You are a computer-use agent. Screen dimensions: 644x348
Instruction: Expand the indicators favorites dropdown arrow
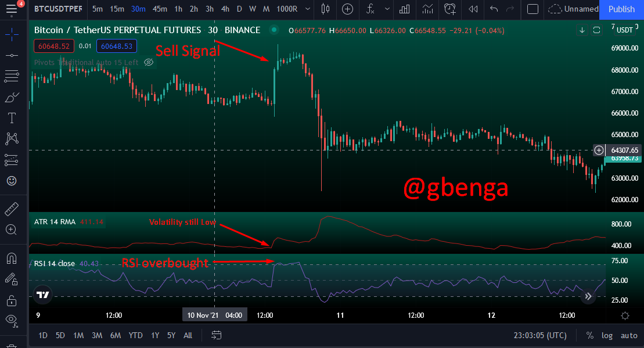387,9
